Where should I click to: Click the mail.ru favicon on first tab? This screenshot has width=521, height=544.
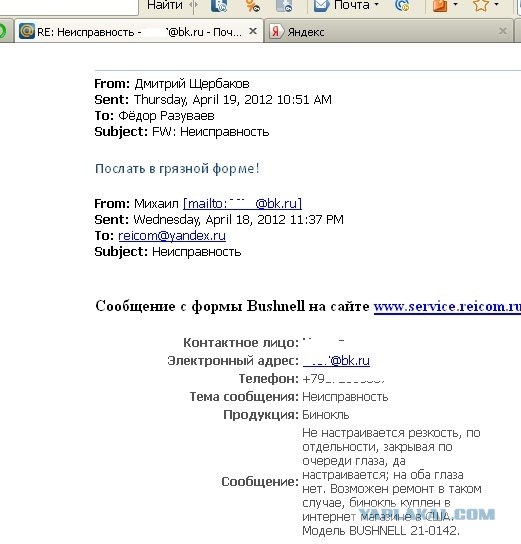pyautogui.click(x=26, y=31)
